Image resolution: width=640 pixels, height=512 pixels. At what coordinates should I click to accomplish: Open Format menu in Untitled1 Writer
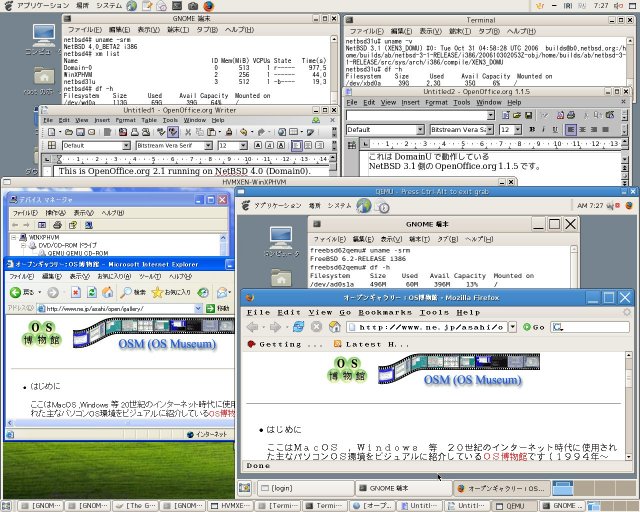coord(125,120)
